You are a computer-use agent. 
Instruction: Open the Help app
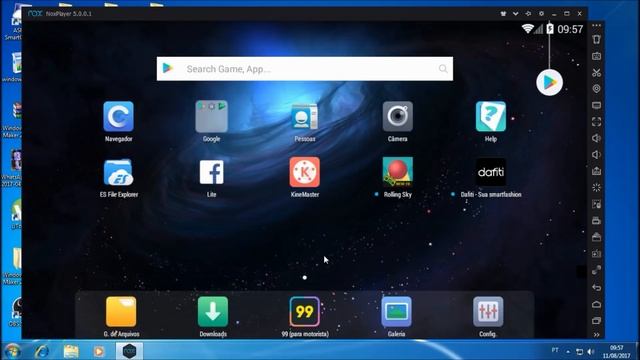point(491,117)
